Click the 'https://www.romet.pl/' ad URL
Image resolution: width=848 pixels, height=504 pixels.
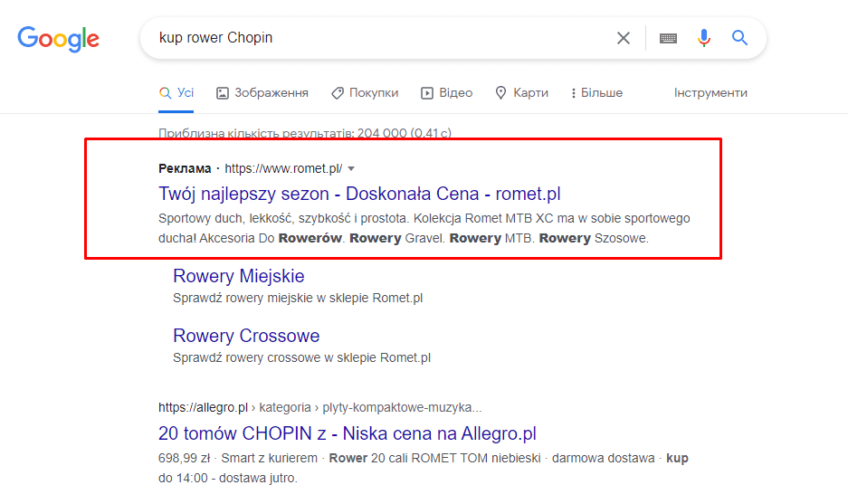(283, 168)
